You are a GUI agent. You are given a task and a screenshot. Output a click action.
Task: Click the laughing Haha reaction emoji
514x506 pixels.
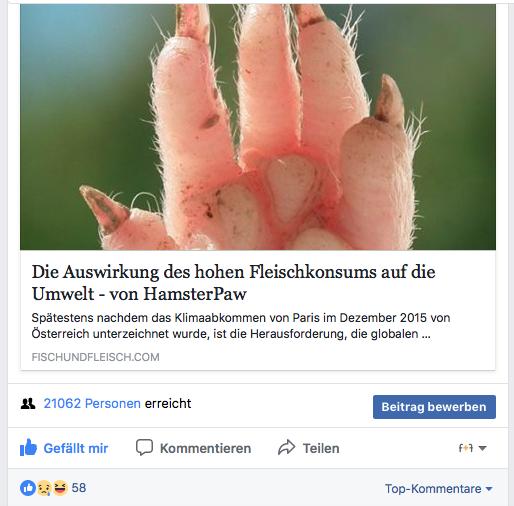click(60, 488)
